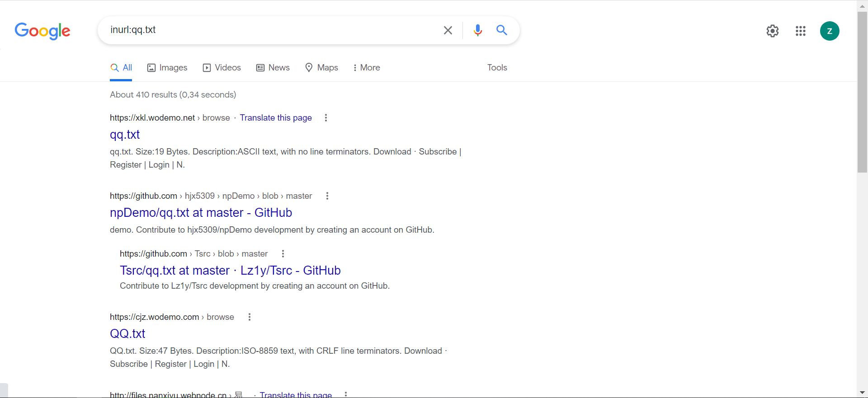Expand the More search categories menu
The image size is (868, 398).
tap(366, 68)
